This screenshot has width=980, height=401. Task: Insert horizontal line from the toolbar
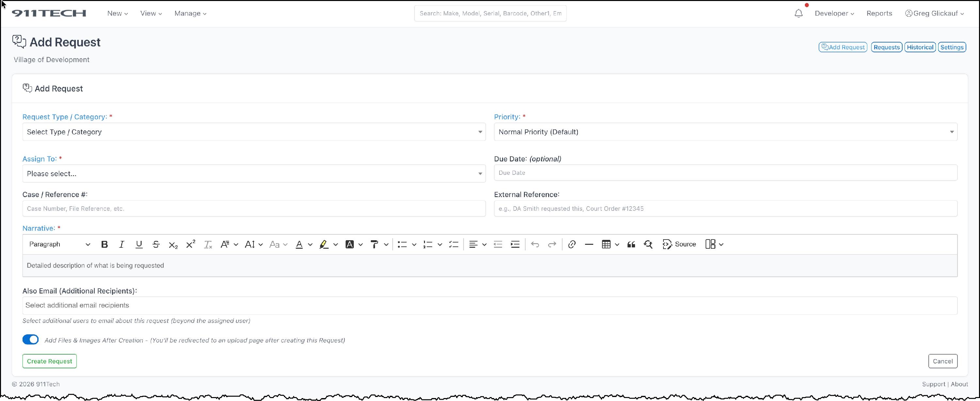tap(589, 244)
